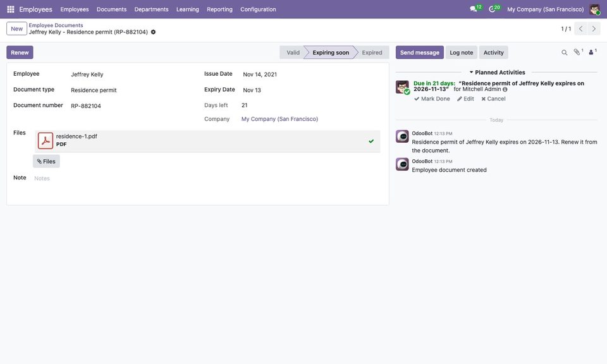Screen dimensions: 607x364
Task: Open the My Company (San Francisco) company link
Action: coord(279,119)
